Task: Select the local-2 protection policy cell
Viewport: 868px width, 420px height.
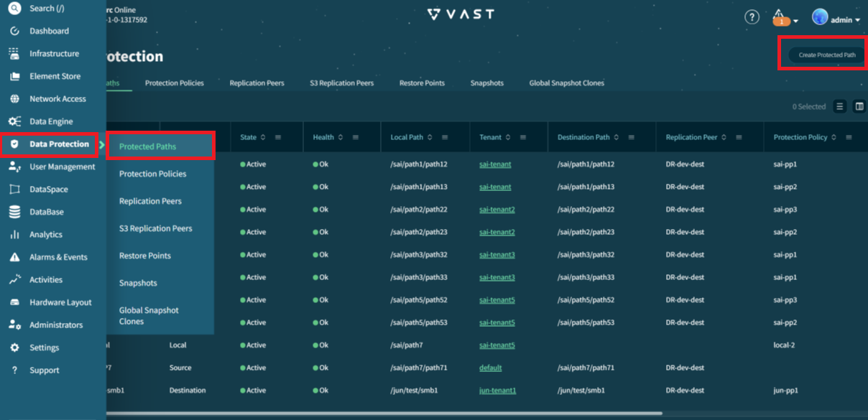Action: pyautogui.click(x=784, y=345)
